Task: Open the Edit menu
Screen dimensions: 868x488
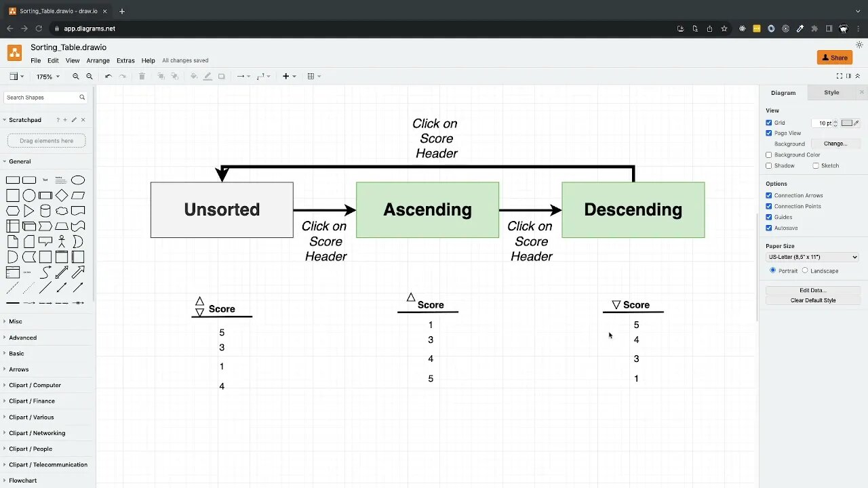Action: [x=53, y=61]
